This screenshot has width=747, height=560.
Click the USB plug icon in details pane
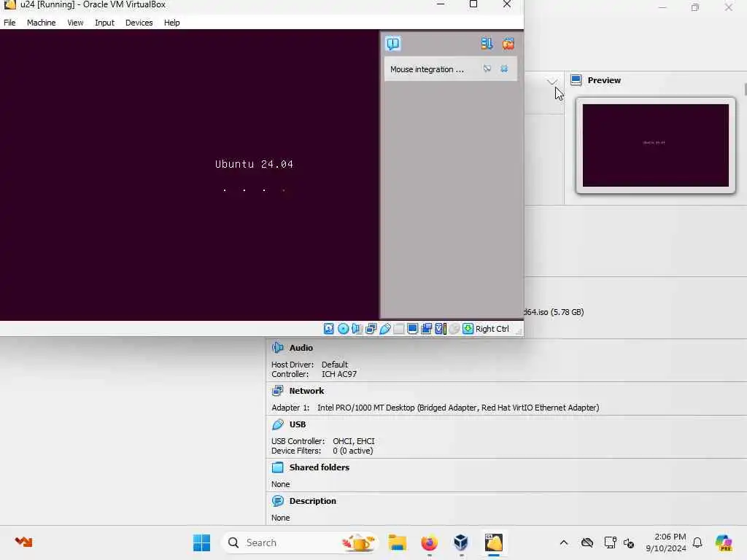click(278, 424)
